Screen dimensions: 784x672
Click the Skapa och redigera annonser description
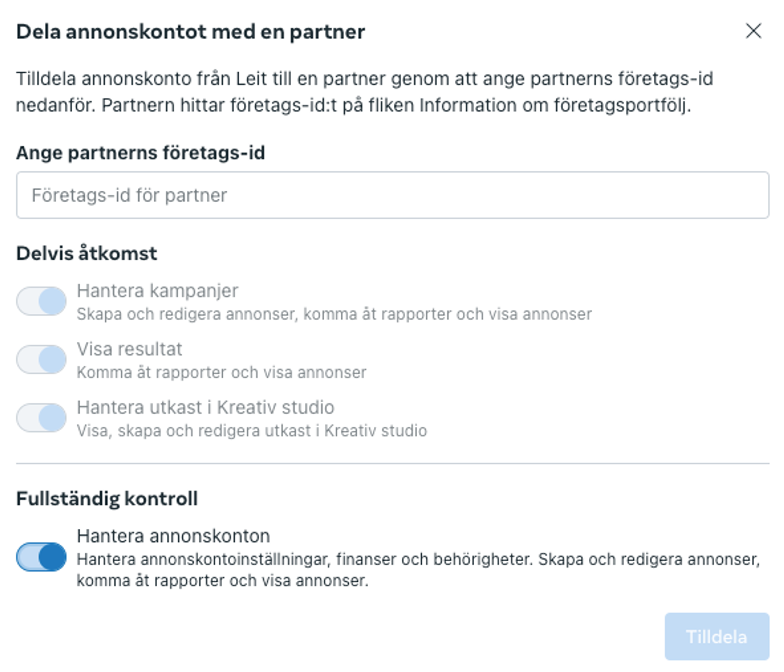(334, 314)
